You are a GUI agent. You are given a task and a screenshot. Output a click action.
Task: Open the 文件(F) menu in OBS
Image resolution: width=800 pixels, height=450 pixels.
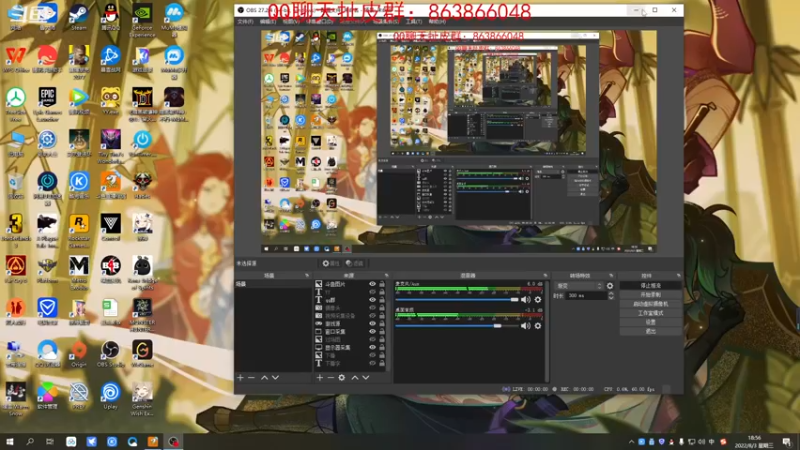coord(245,21)
